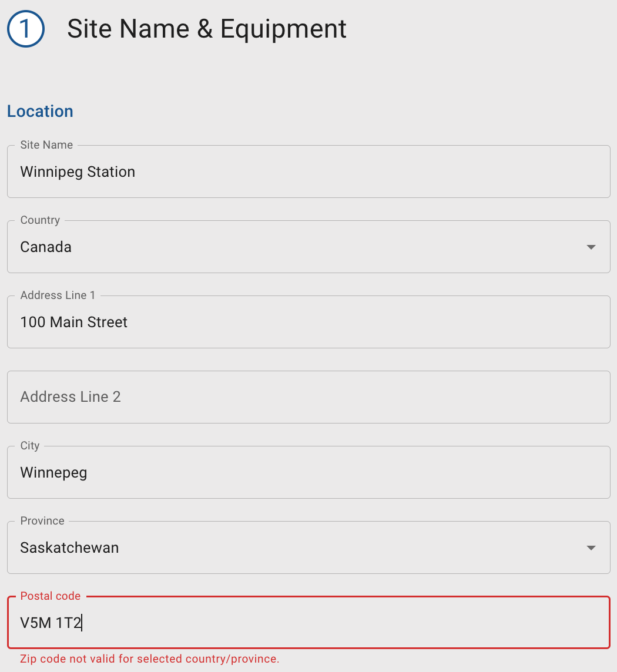Expand the Province dropdown arrow

591,548
